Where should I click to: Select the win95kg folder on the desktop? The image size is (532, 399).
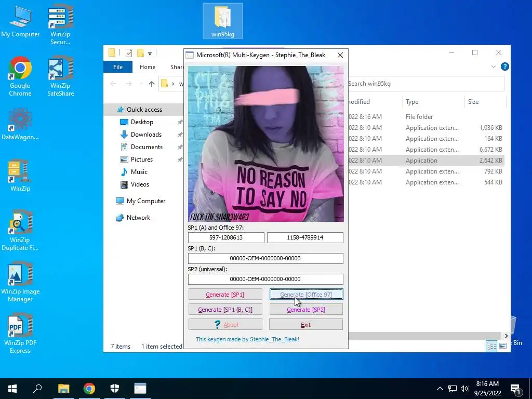pyautogui.click(x=222, y=21)
